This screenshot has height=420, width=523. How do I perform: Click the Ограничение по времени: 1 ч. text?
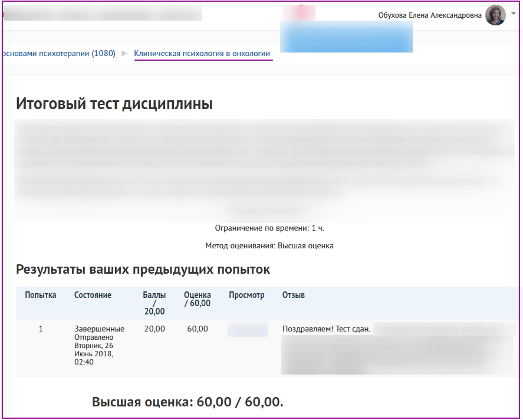[x=269, y=228]
